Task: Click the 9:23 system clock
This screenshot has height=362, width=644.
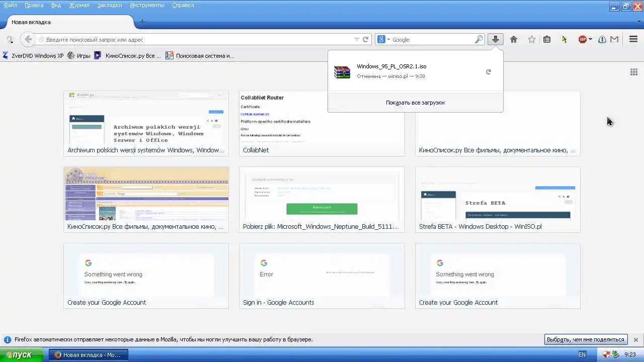Action: 630,354
